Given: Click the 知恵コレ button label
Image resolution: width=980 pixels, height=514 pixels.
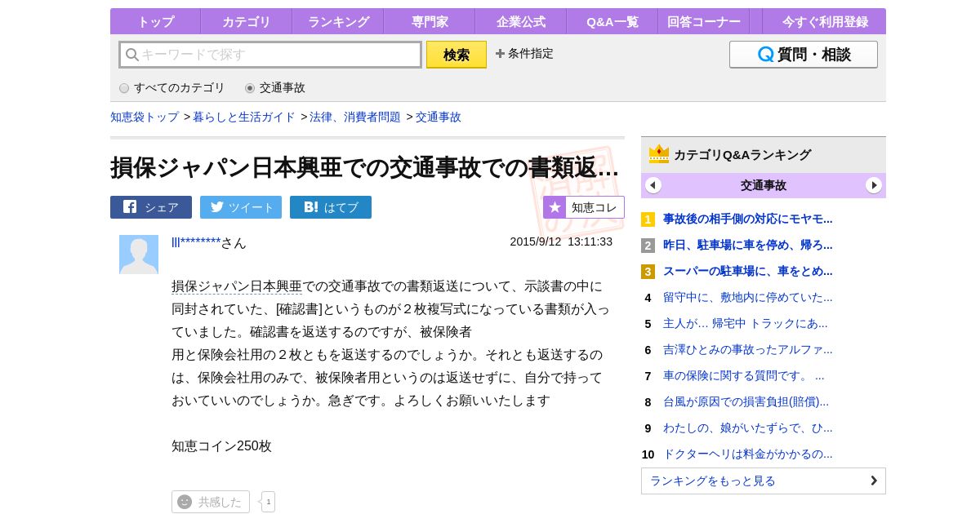Looking at the screenshot, I should pyautogui.click(x=595, y=207).
